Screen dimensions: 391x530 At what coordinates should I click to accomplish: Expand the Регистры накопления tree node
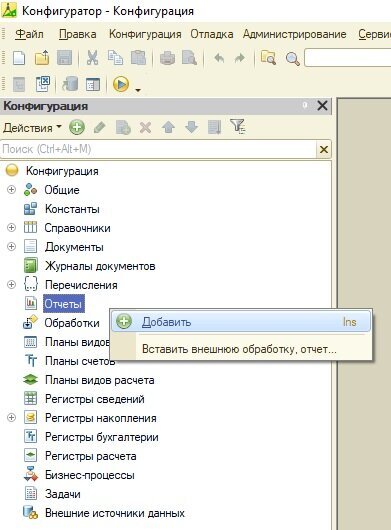[x=11, y=418]
